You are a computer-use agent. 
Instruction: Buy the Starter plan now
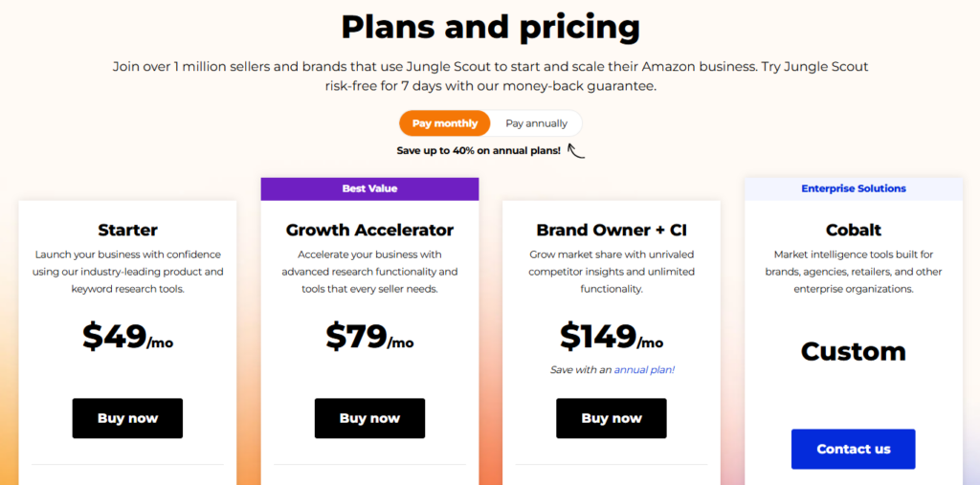[127, 418]
